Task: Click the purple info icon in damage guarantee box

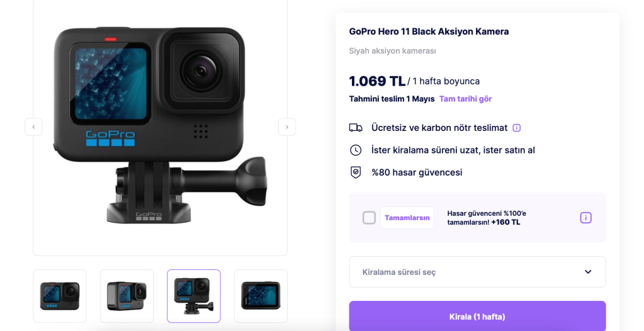Action: point(585,218)
